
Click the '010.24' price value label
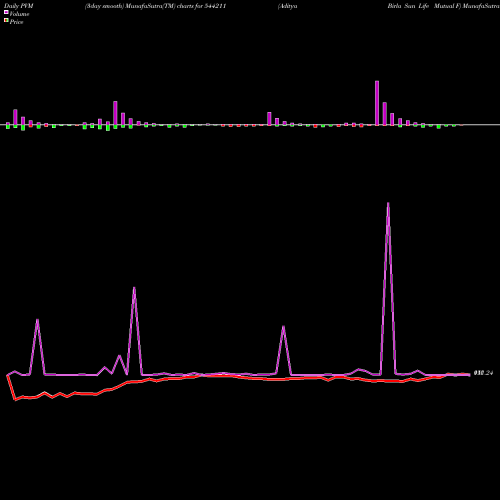[x=483, y=373]
